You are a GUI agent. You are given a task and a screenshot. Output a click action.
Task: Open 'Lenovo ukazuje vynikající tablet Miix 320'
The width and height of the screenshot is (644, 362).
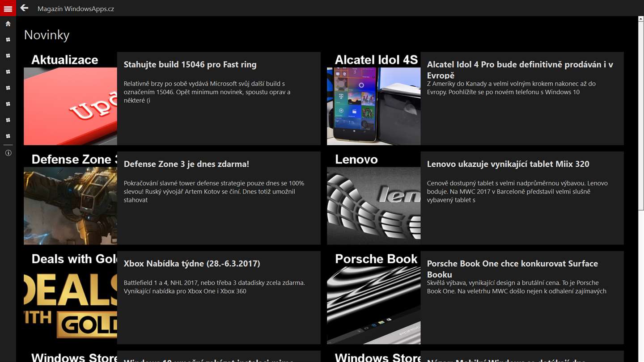point(508,164)
